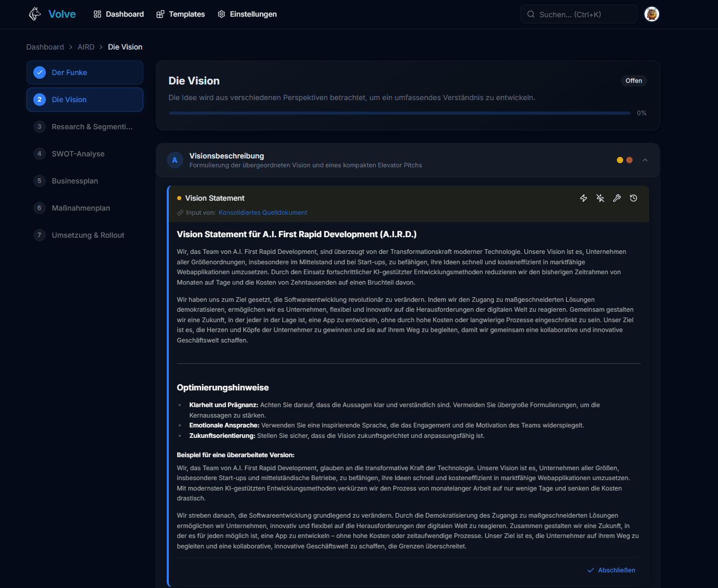Select the checked 'Der Funke' step
The height and width of the screenshot is (588, 718).
[x=85, y=72]
